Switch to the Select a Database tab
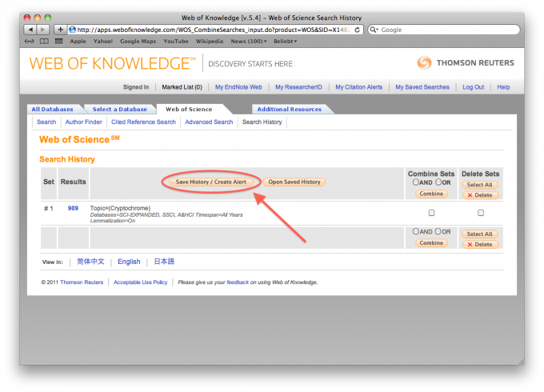 120,110
